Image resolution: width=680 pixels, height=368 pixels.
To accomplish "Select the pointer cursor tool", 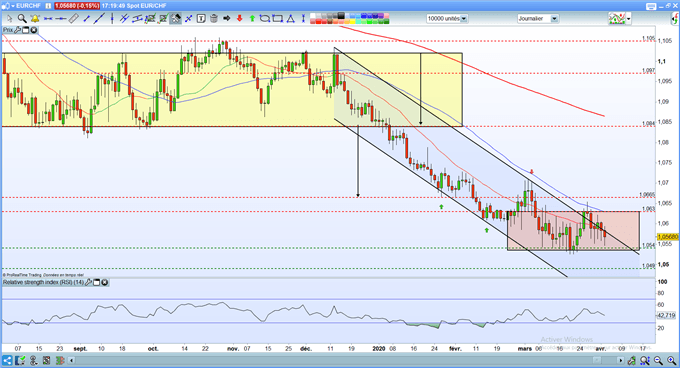I will (x=10, y=18).
